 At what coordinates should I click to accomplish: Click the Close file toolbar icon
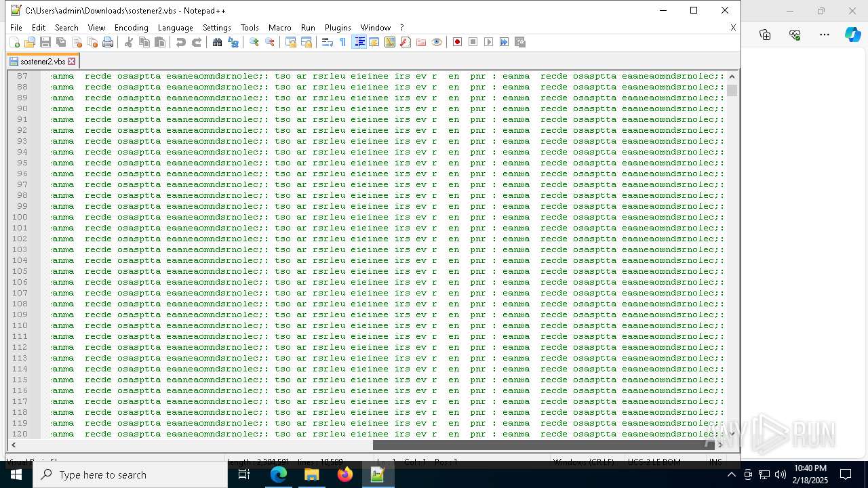click(x=77, y=42)
